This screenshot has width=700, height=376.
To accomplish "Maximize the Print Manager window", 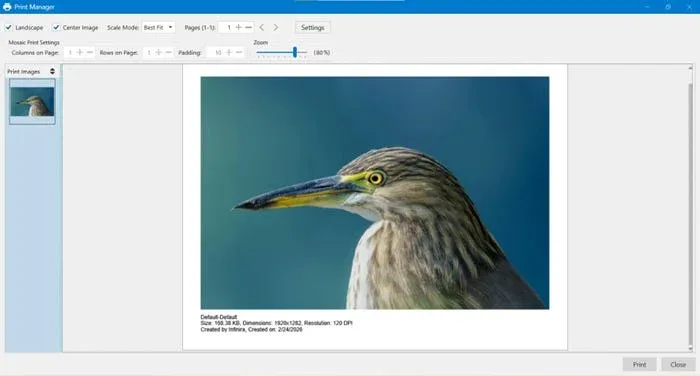I will coord(668,7).
